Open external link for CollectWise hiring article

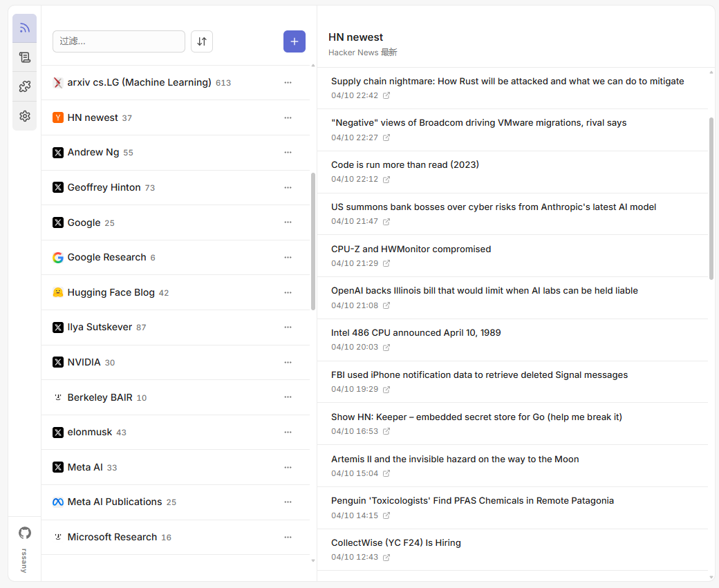[386, 558]
